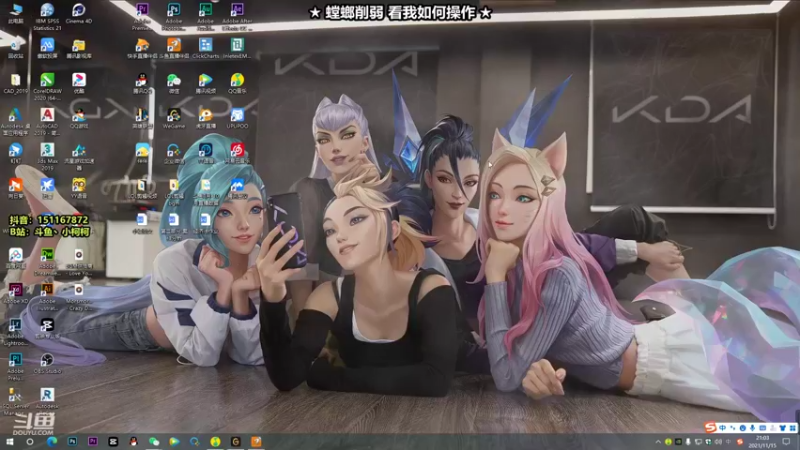Toggle Sogou Chinese/English input mode

pos(722,428)
